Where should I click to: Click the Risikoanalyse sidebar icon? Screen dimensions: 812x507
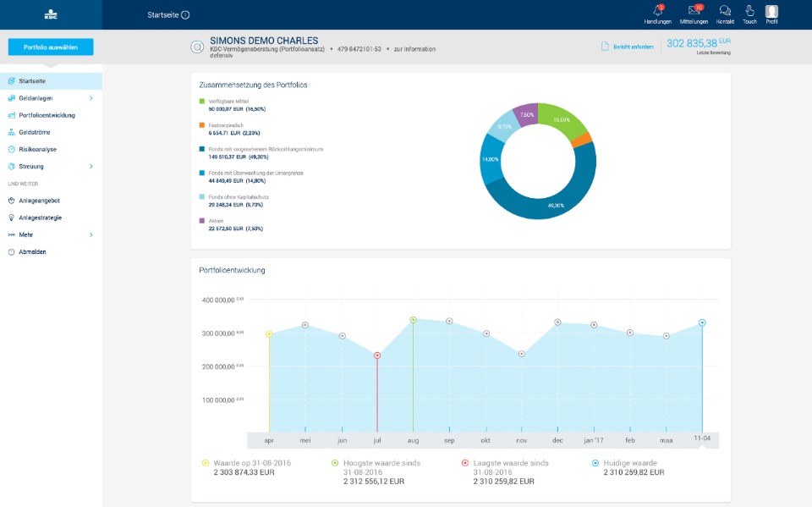tap(11, 149)
